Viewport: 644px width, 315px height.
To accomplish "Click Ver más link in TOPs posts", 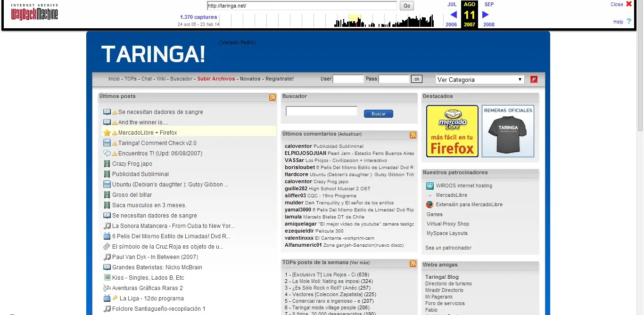I will coord(360,263).
